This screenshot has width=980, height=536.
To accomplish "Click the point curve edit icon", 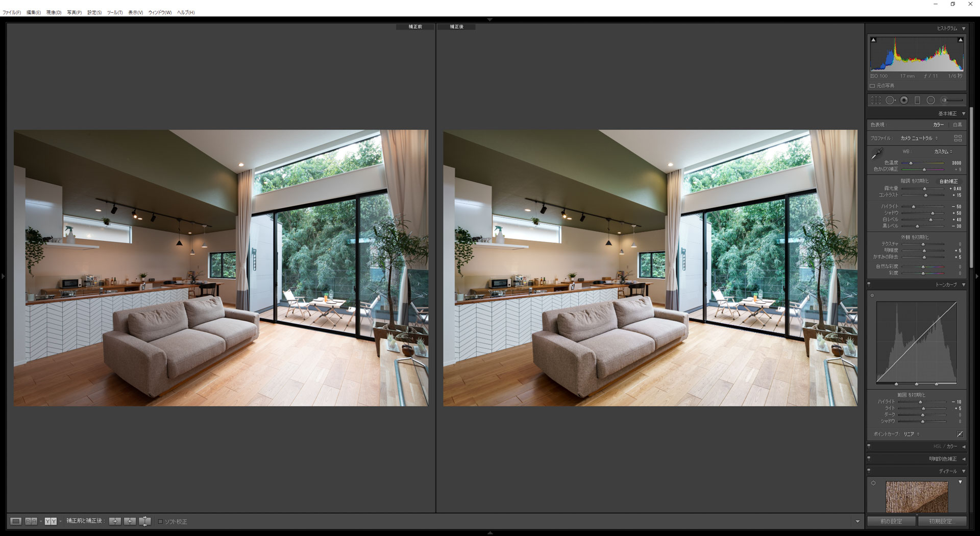I will [x=960, y=434].
